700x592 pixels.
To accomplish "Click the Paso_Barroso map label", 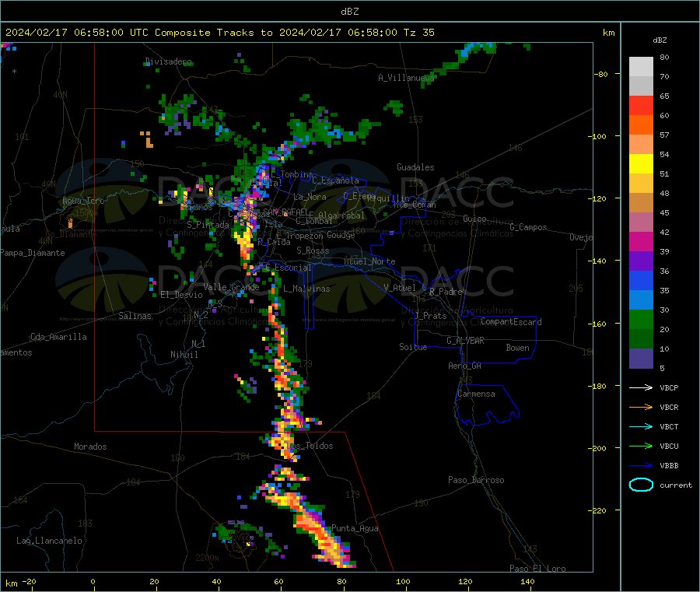I will coord(476,480).
